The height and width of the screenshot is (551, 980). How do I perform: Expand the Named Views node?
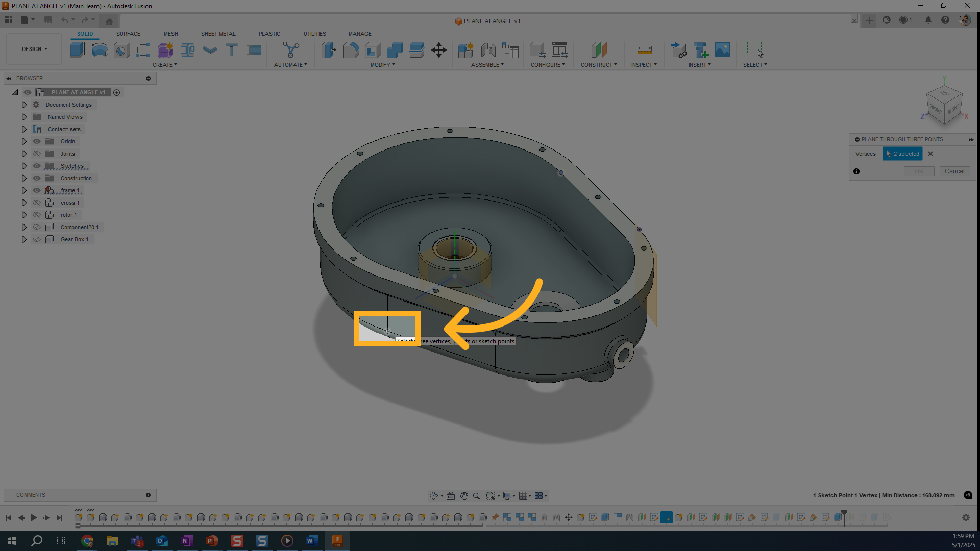pos(24,117)
